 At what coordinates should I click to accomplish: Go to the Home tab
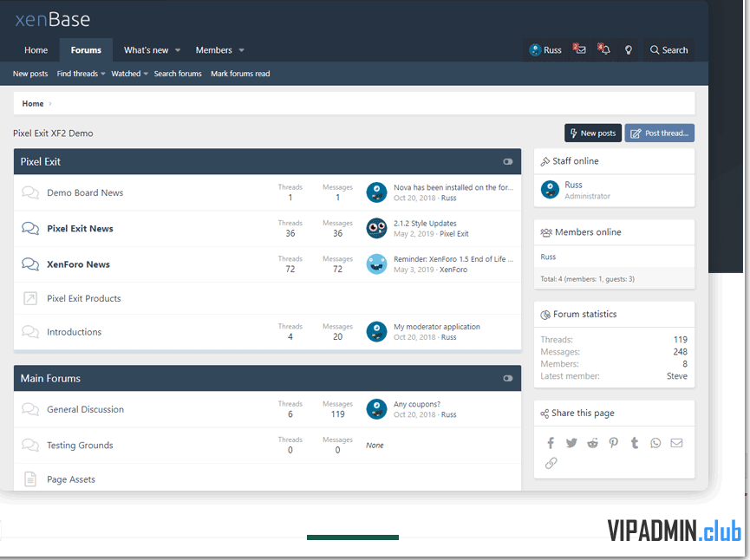click(x=36, y=50)
